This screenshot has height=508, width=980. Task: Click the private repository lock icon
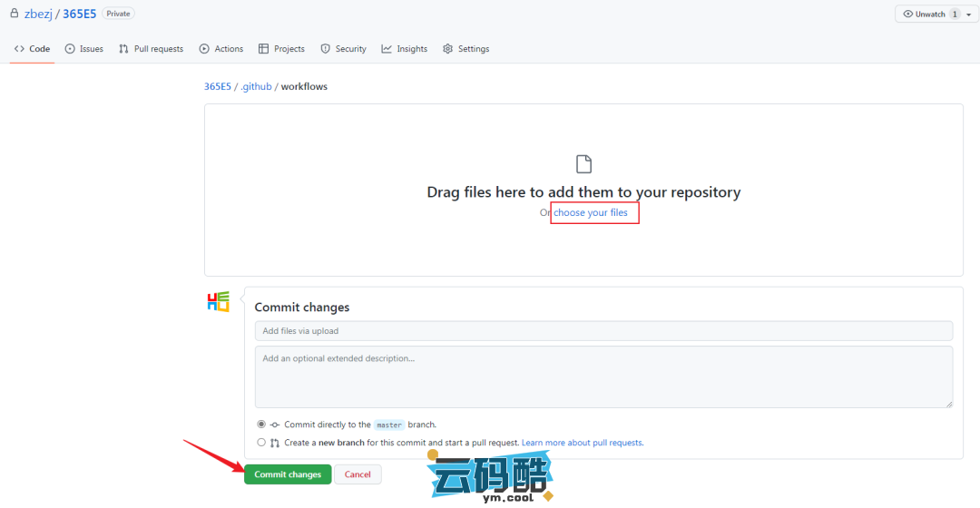click(14, 14)
